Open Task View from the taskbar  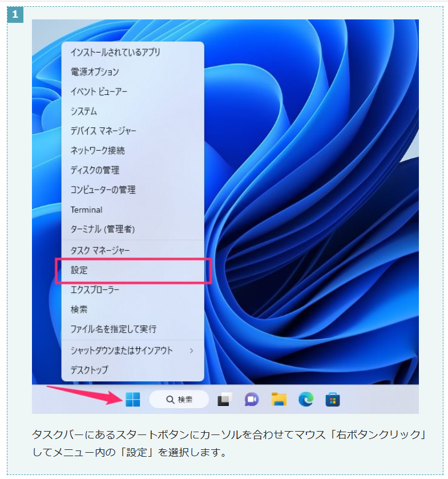pos(224,399)
